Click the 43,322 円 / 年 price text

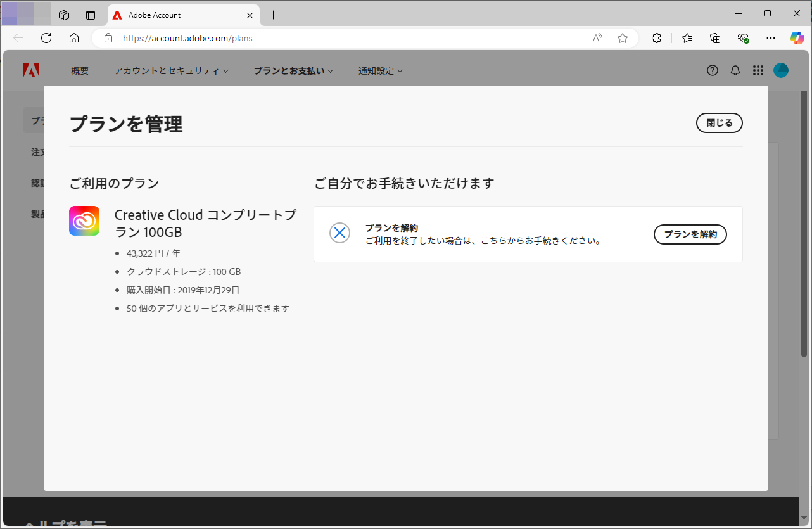tap(153, 253)
